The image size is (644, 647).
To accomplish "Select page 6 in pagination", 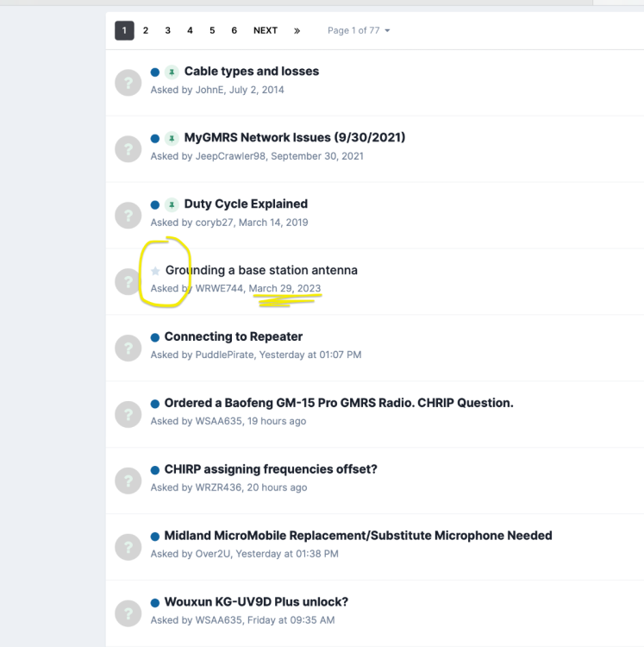I will (234, 30).
